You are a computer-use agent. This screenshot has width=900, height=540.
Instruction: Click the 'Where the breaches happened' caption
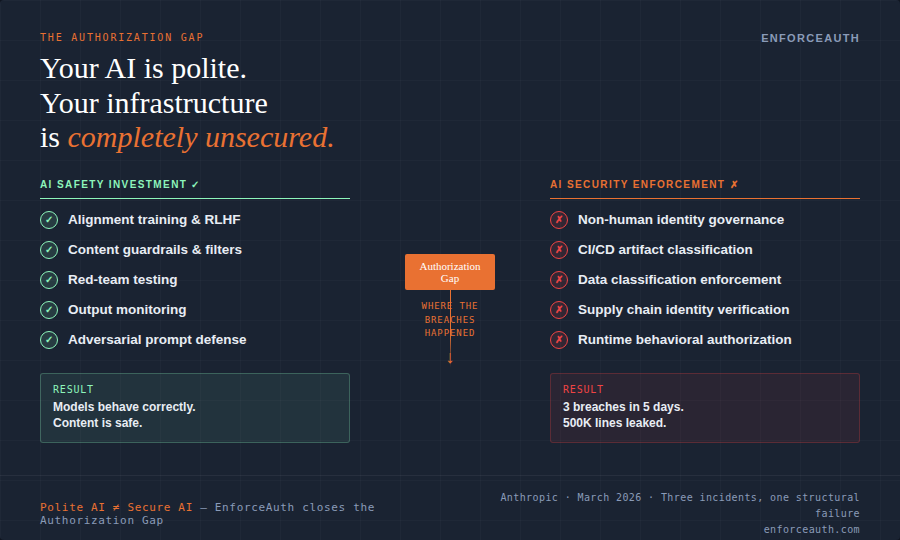pyautogui.click(x=450, y=319)
